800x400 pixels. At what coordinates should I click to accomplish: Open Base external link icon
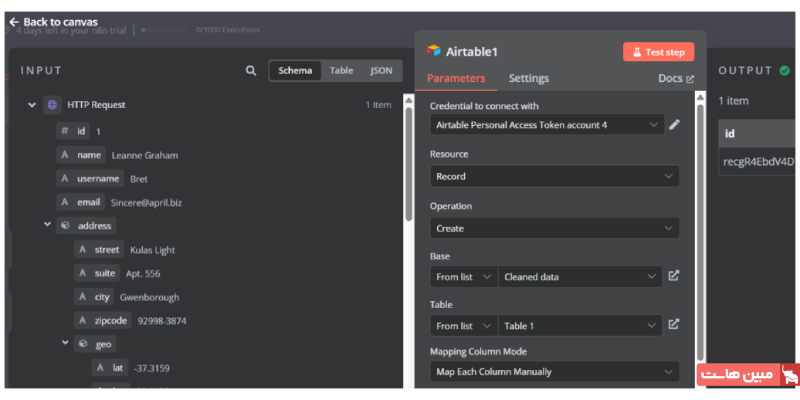pyautogui.click(x=674, y=276)
